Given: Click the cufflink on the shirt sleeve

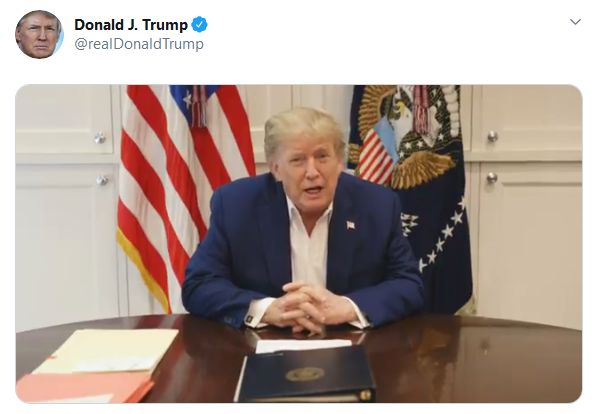Looking at the screenshot, I should tap(250, 318).
